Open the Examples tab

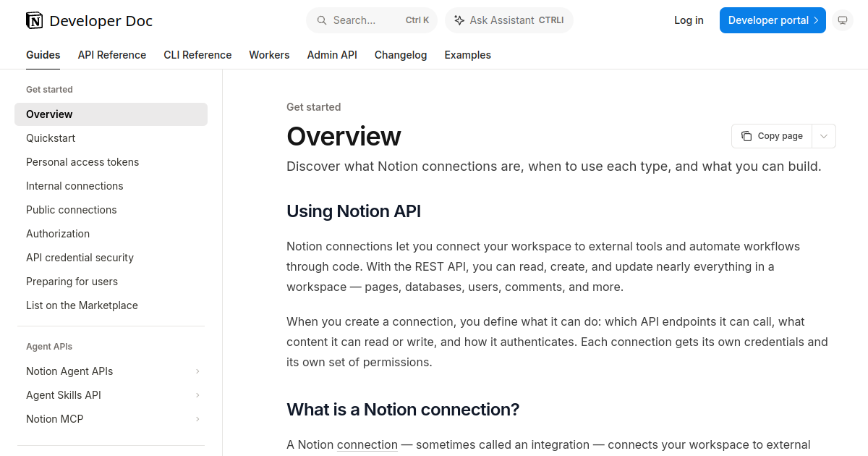click(467, 55)
